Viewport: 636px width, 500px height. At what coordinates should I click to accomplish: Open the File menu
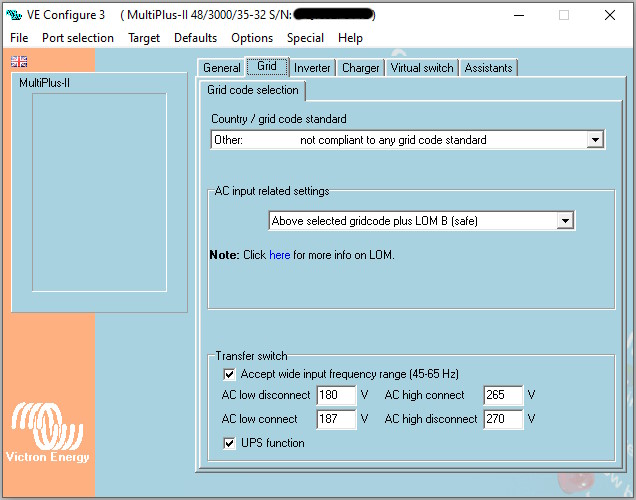click(x=19, y=38)
